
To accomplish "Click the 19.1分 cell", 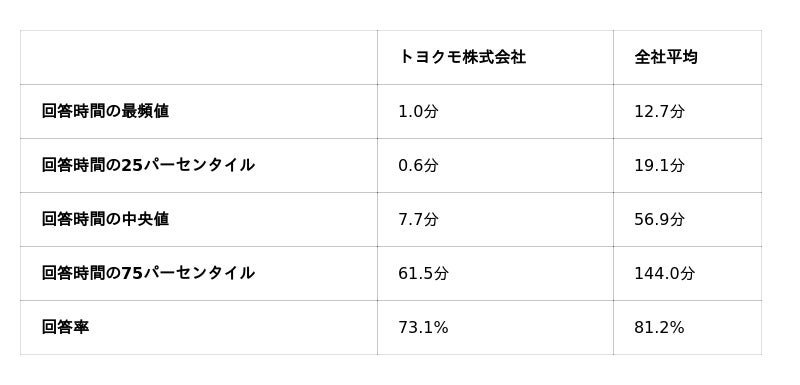I will tap(659, 166).
